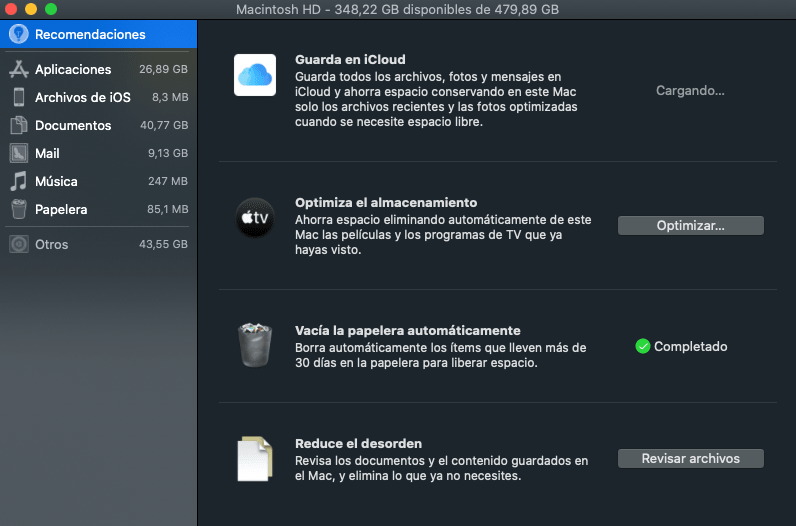This screenshot has width=796, height=526.
Task: Click the Revisar archivos button
Action: point(690,458)
